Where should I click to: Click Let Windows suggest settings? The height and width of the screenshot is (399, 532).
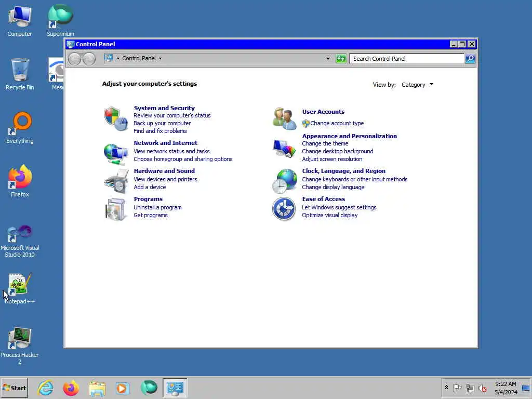339,207
